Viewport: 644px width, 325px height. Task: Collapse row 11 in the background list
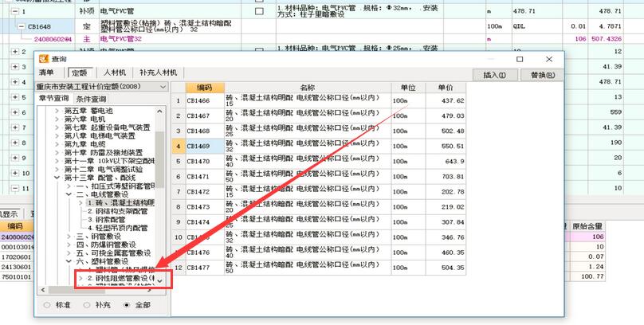[x=15, y=188]
